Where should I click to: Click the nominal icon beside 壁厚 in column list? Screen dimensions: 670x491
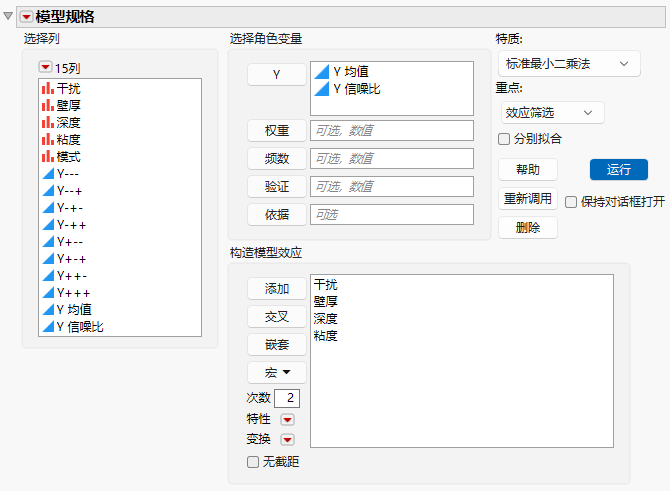click(x=48, y=106)
